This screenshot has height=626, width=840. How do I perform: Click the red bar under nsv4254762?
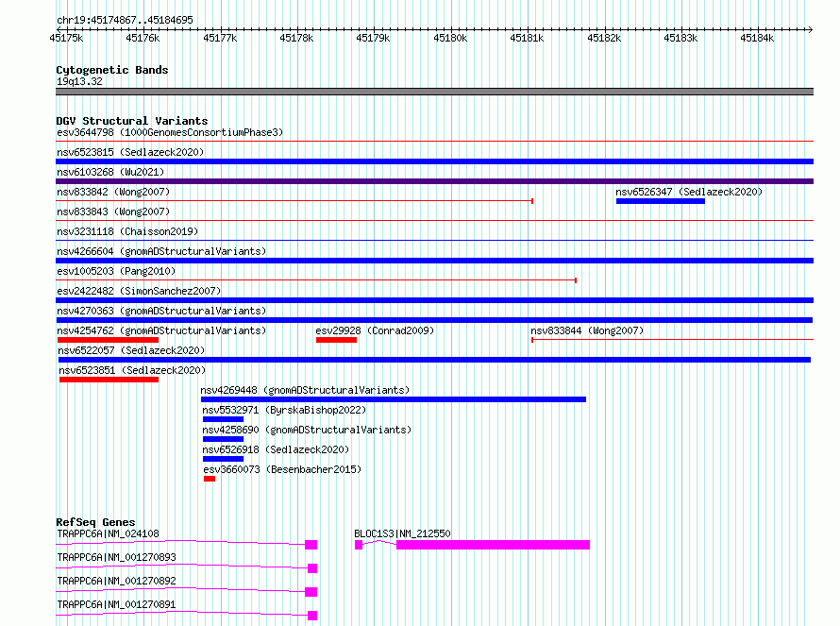point(108,340)
